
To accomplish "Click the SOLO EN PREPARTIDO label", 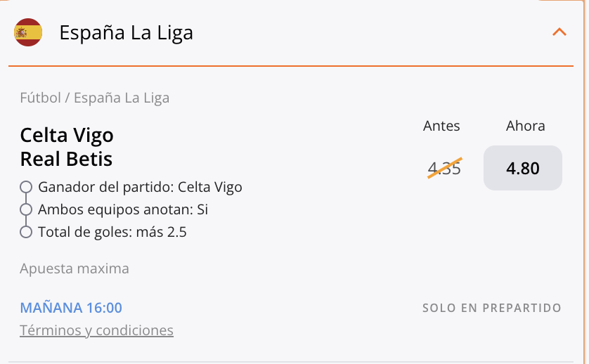I will (492, 308).
